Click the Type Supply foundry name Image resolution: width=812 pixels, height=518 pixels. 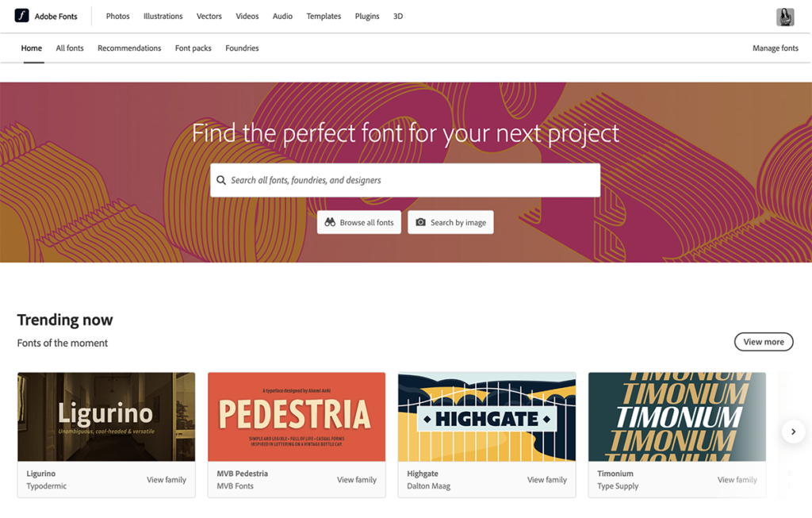(618, 486)
